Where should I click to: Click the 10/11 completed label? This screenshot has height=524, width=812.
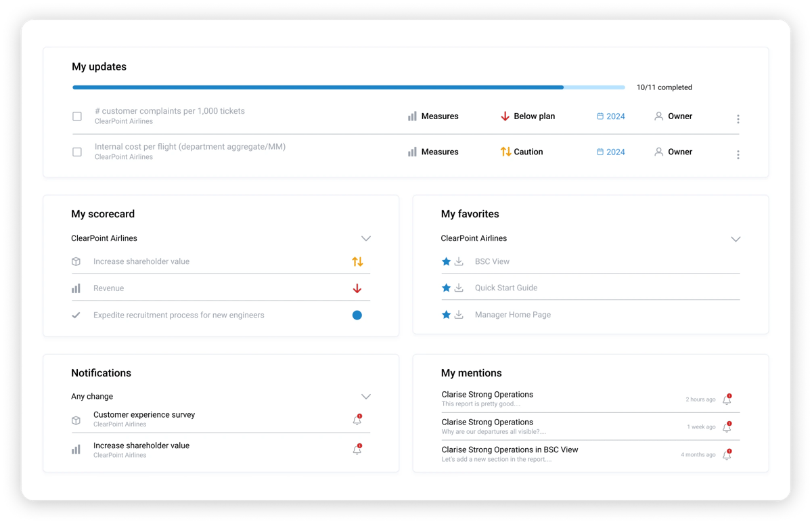click(664, 87)
